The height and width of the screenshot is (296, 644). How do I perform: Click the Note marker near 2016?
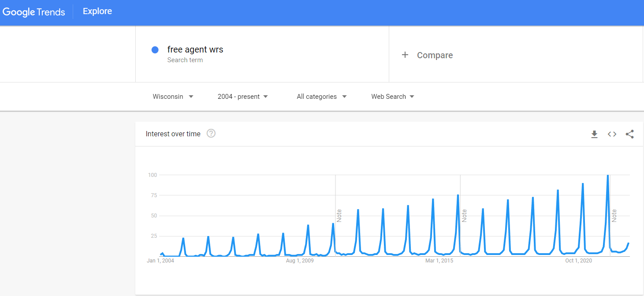click(464, 215)
